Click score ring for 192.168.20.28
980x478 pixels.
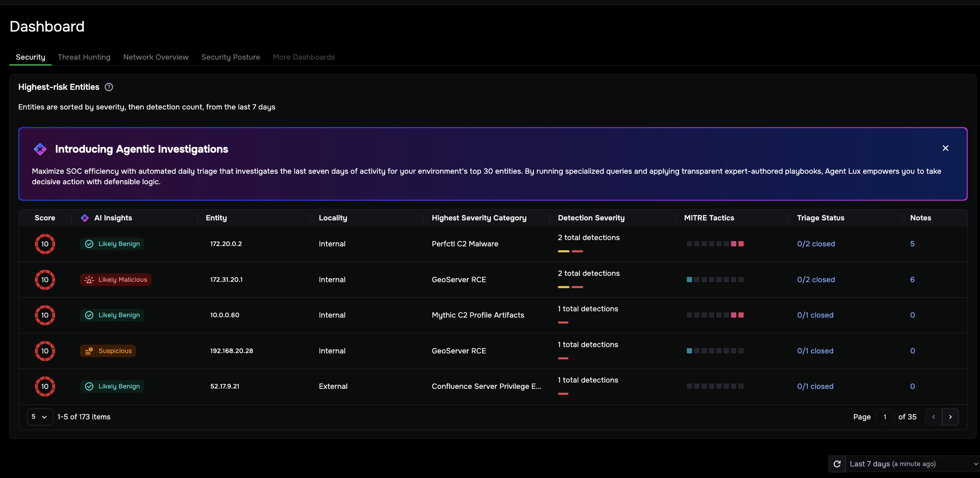pyautogui.click(x=45, y=351)
